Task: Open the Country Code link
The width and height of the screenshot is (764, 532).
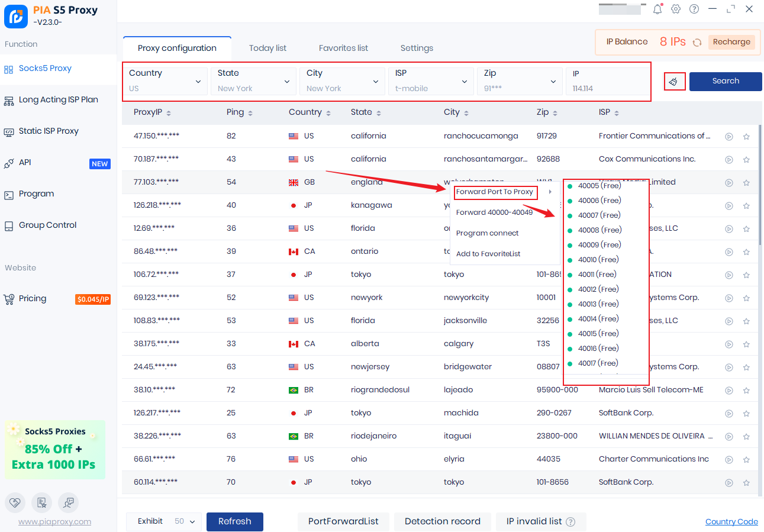Action: pos(731,521)
